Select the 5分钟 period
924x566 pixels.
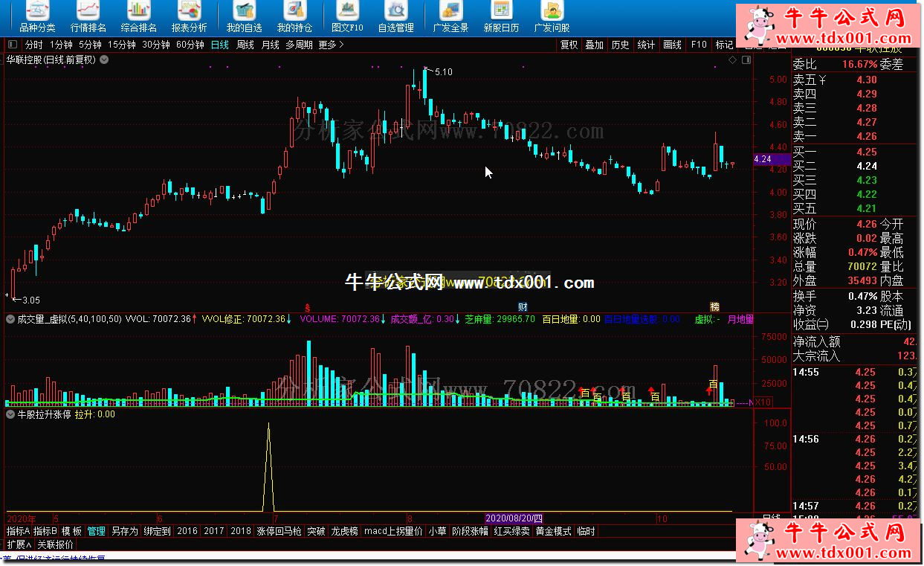pos(91,45)
